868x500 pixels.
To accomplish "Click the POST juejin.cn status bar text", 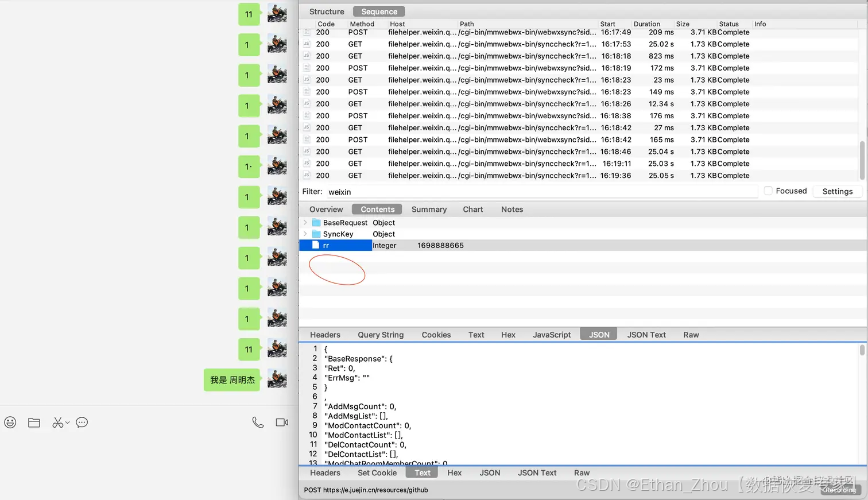I will (366, 490).
